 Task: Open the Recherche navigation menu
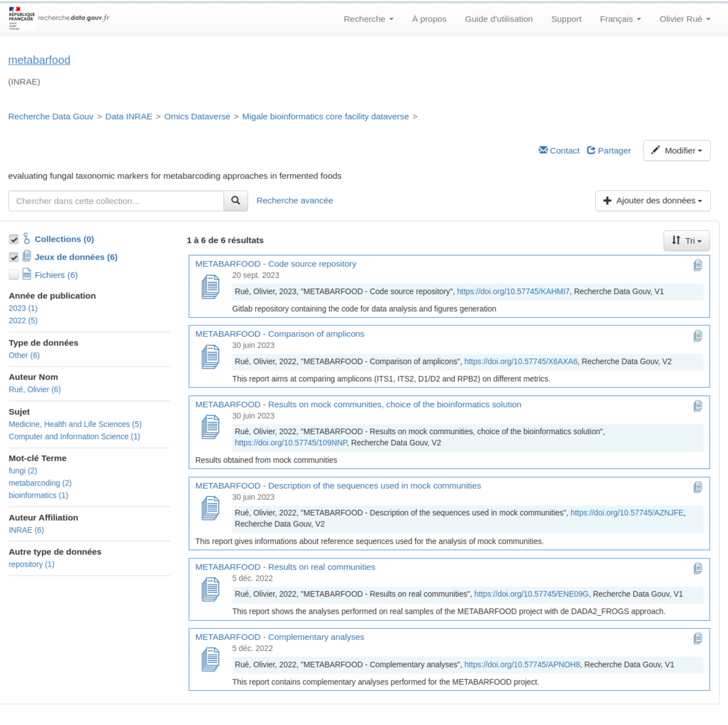coord(368,19)
